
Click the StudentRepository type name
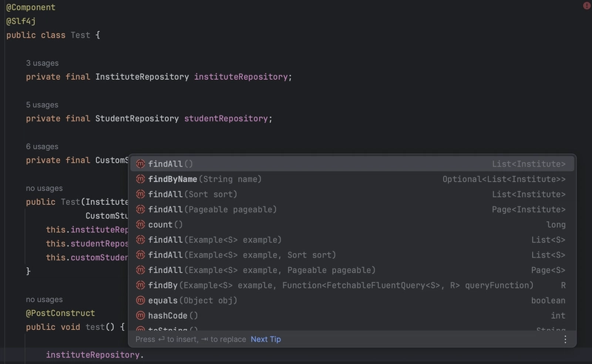click(137, 118)
